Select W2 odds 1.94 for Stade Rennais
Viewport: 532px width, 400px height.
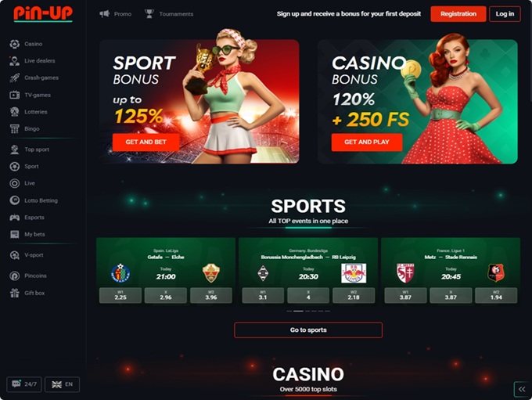coord(496,295)
